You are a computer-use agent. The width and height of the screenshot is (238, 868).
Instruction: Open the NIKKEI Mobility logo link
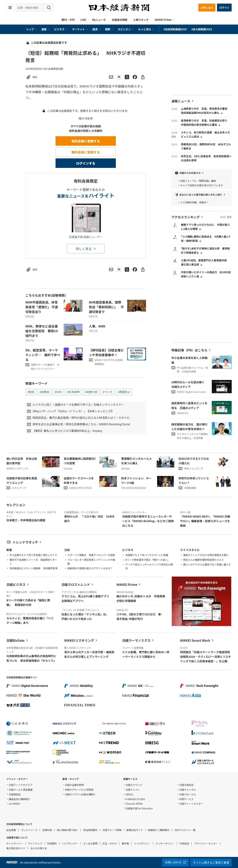pyautogui.click(x=78, y=686)
